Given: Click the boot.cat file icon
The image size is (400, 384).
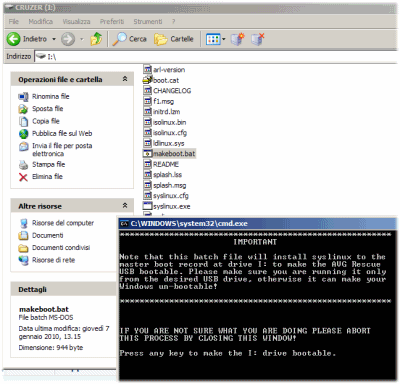Looking at the screenshot, I should tap(147, 80).
